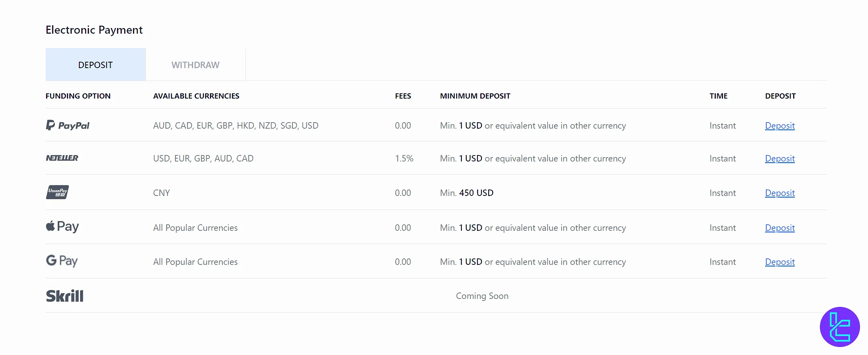Switch to the Deposit tab

click(x=95, y=65)
